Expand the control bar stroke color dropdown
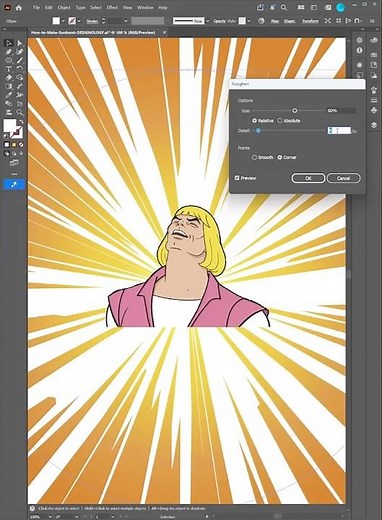Screen dimensions: 382x520 (x=79, y=21)
